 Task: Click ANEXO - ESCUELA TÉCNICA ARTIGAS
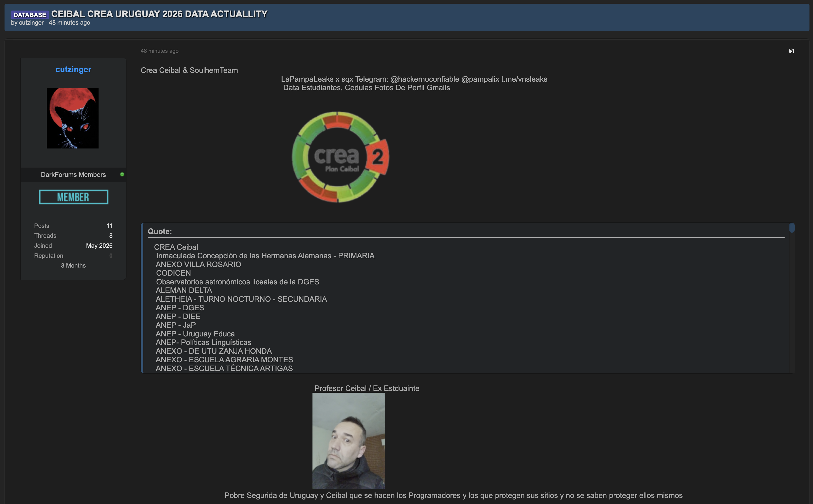pos(224,368)
